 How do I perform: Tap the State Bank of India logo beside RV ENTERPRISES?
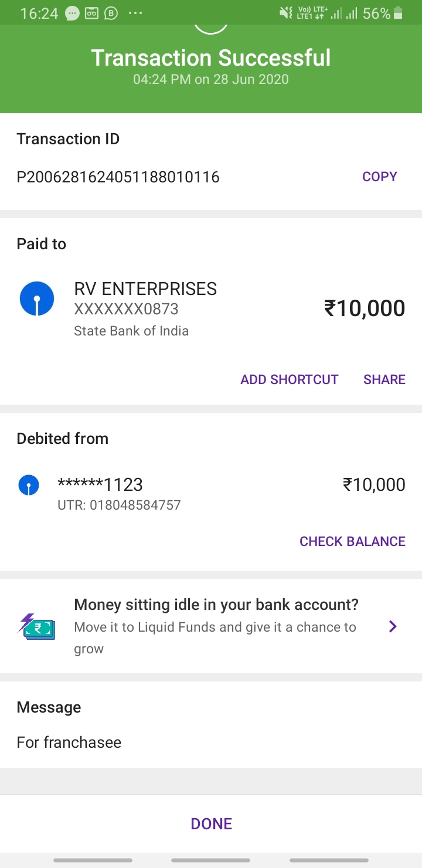(37, 299)
